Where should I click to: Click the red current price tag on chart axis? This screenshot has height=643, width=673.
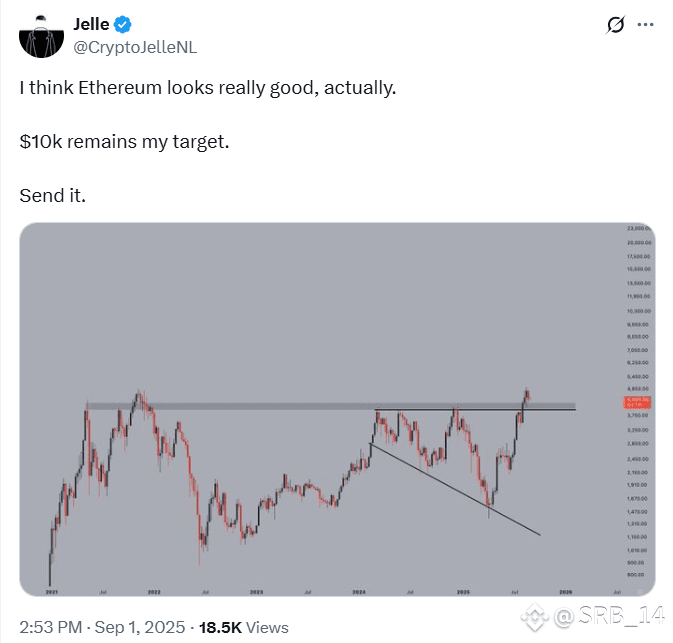click(x=637, y=402)
